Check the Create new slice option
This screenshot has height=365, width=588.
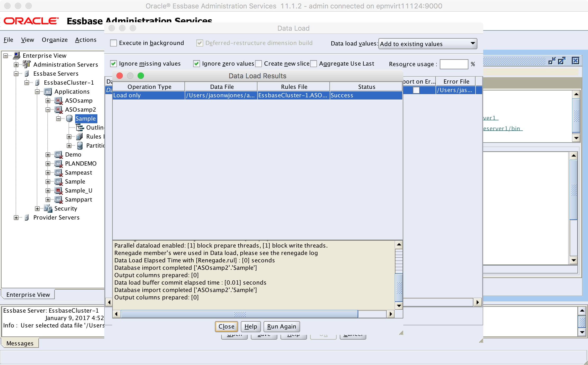click(x=259, y=63)
